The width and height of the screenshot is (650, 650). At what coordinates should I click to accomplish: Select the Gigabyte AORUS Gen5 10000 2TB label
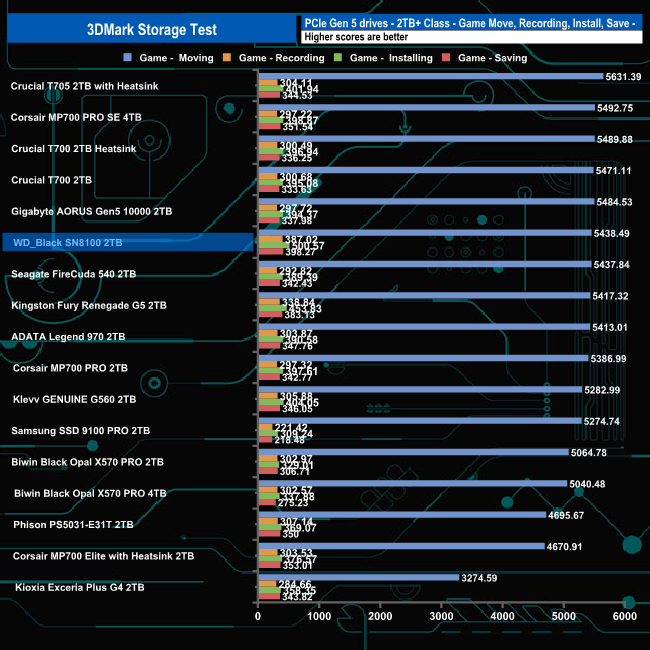[92, 211]
